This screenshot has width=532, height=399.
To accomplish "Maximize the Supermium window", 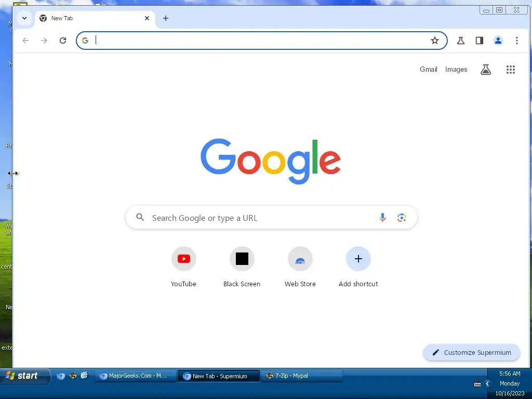I will point(499,10).
